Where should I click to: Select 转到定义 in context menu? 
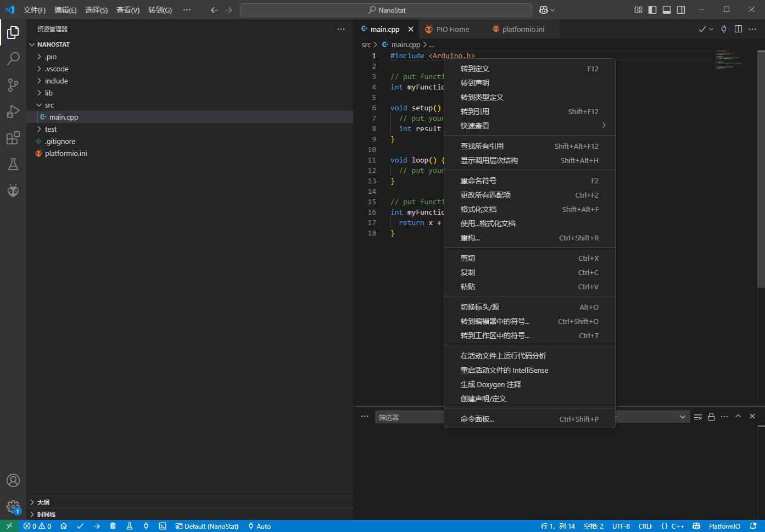click(529, 69)
